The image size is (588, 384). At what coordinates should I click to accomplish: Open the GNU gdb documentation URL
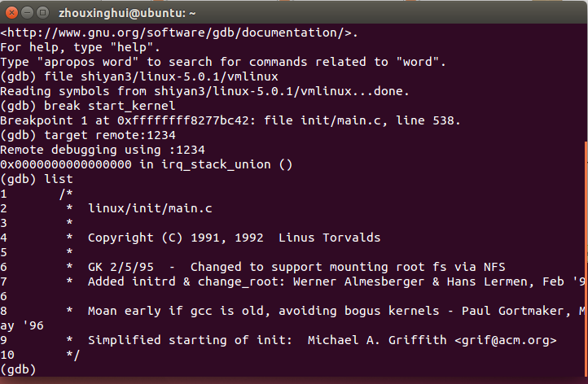[x=178, y=33]
